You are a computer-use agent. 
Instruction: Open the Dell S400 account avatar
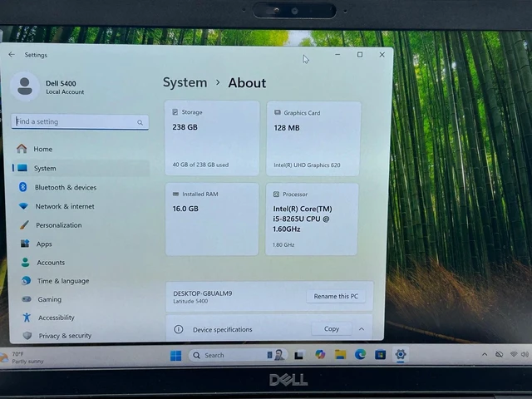pyautogui.click(x=24, y=86)
